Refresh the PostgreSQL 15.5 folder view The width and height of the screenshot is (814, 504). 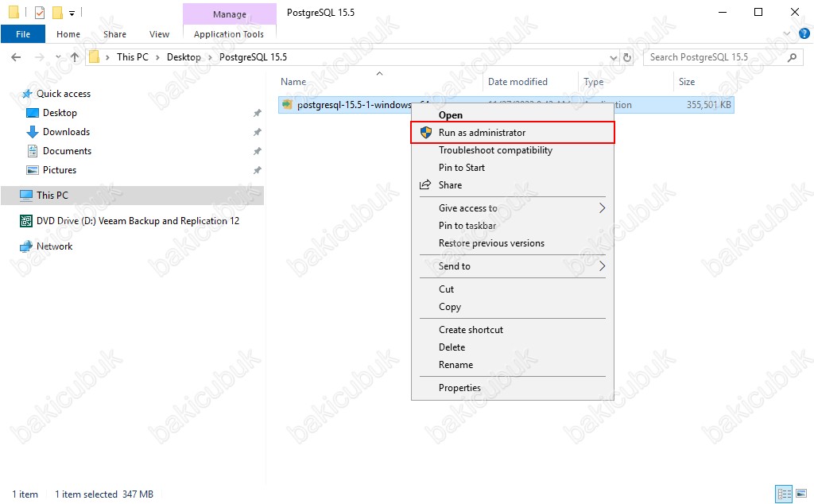pyautogui.click(x=627, y=57)
